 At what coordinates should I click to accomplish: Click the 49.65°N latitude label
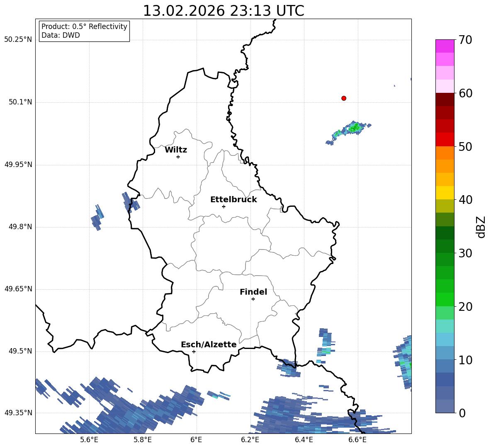(18, 288)
